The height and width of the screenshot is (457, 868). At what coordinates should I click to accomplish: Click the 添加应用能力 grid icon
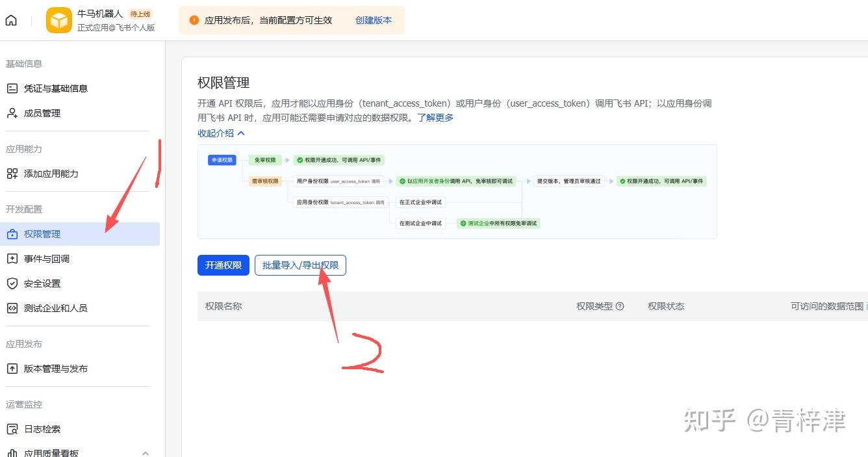pyautogui.click(x=12, y=174)
